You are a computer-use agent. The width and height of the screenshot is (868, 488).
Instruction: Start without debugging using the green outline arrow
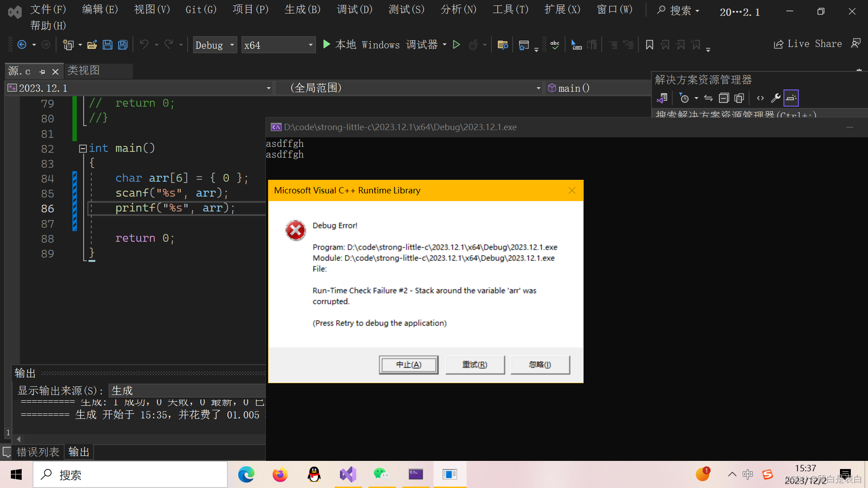click(457, 45)
